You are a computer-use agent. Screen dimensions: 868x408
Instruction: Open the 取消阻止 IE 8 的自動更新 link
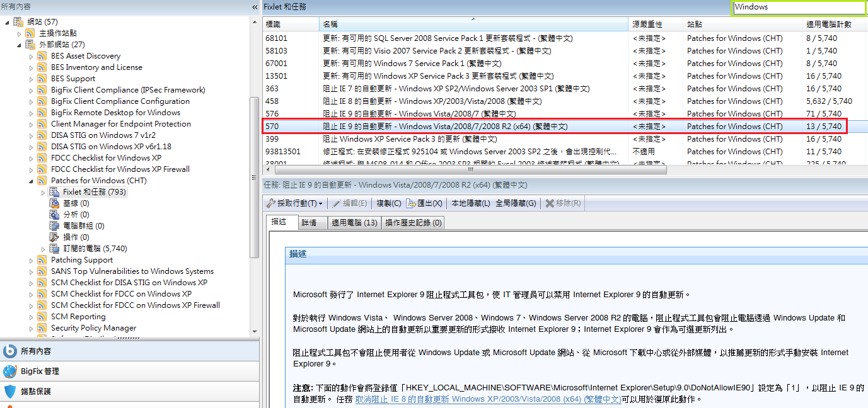[488, 399]
